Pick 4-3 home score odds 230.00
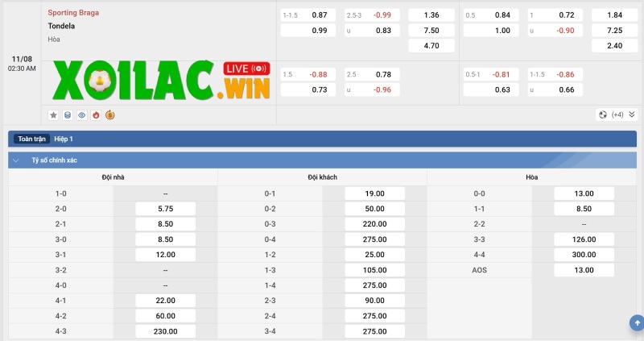The height and width of the screenshot is (341, 644). (165, 331)
